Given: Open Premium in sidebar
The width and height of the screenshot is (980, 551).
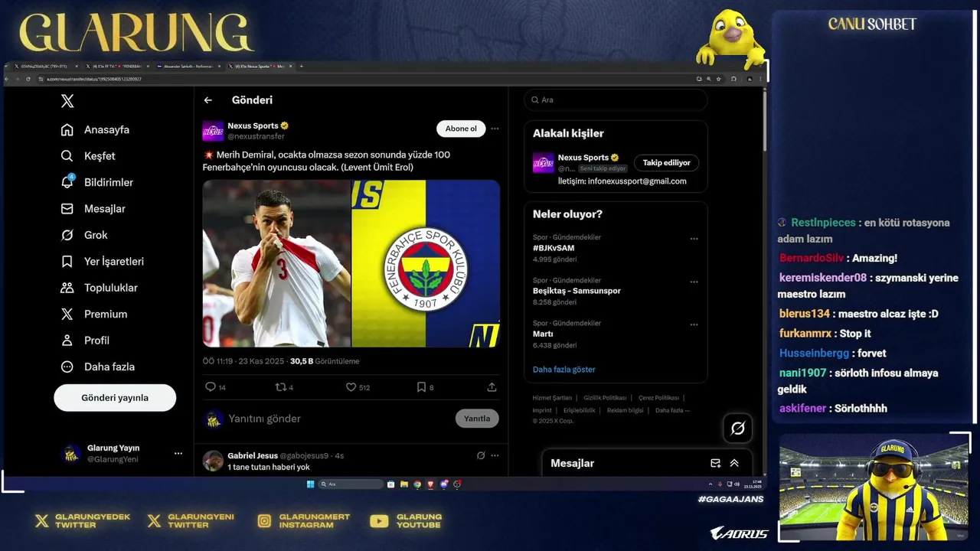Looking at the screenshot, I should coord(93,314).
